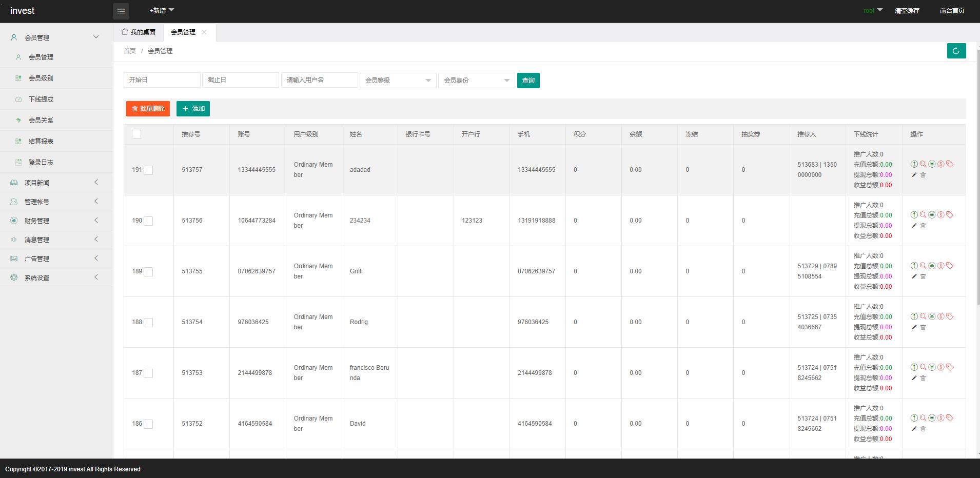Click the green refresh icon button

coord(956,51)
